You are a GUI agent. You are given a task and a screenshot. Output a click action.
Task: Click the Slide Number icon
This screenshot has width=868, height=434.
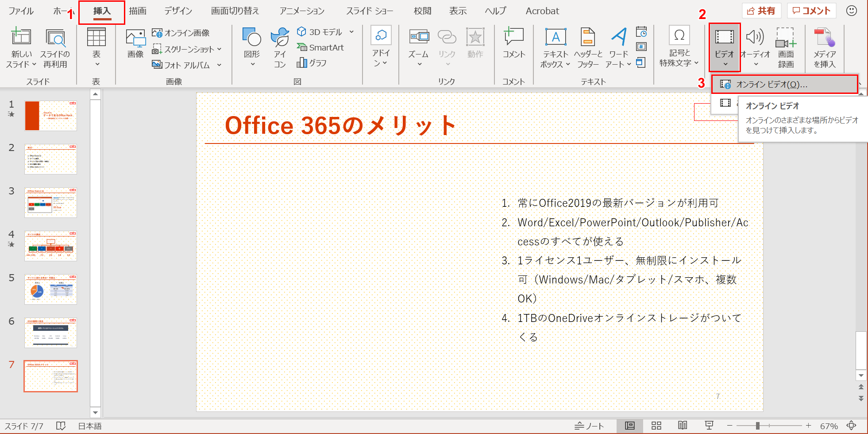pyautogui.click(x=641, y=47)
